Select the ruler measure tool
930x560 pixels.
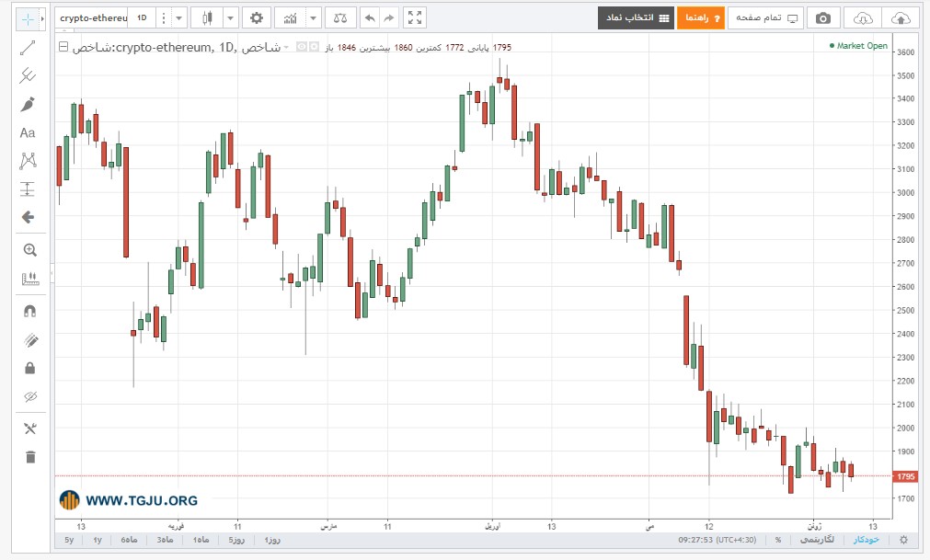[x=29, y=279]
